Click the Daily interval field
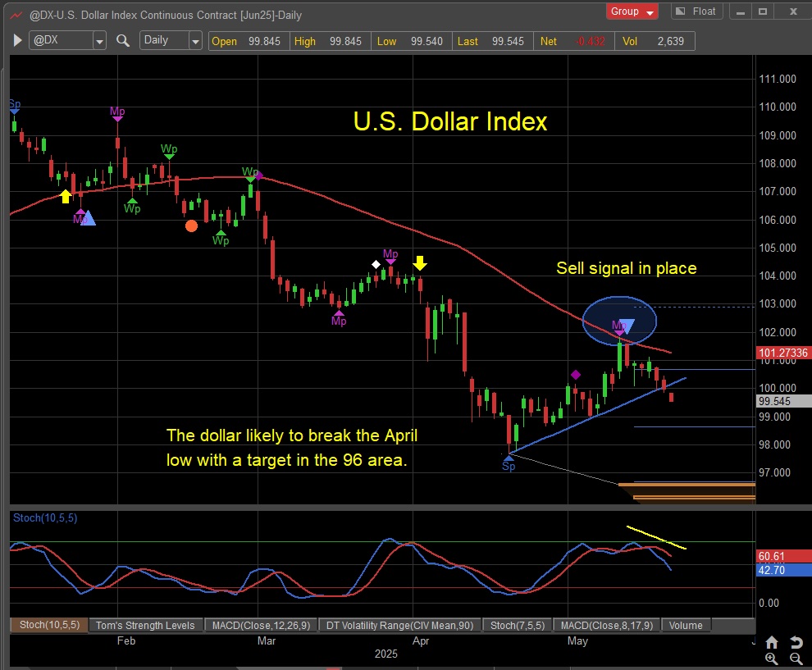This screenshot has width=812, height=670. point(164,40)
